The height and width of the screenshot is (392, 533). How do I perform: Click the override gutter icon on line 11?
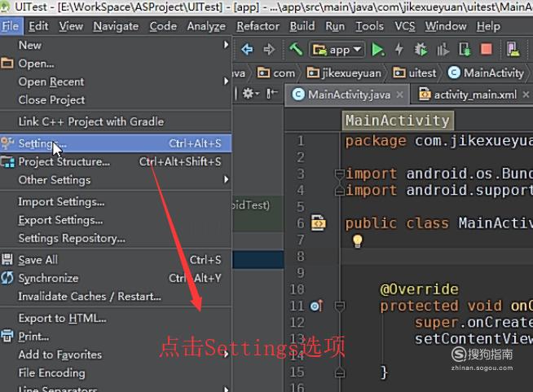tap(316, 306)
